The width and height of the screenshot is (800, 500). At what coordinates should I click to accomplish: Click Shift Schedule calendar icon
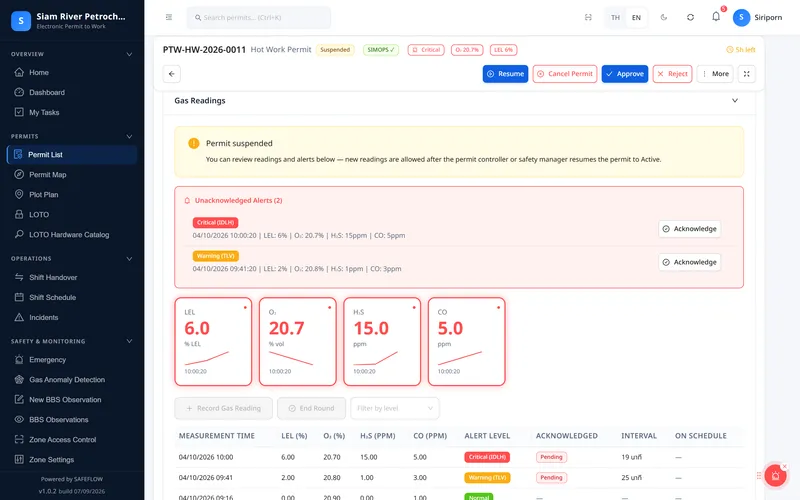[19, 297]
